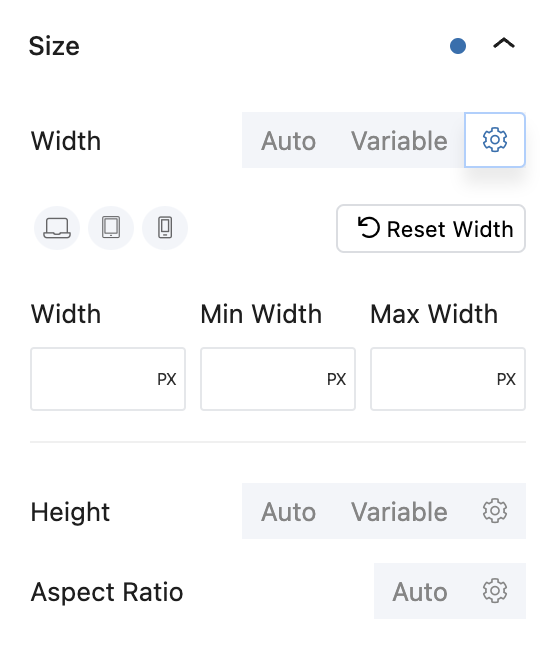558x672 pixels.
Task: Focus the Width input field
Action: point(108,379)
